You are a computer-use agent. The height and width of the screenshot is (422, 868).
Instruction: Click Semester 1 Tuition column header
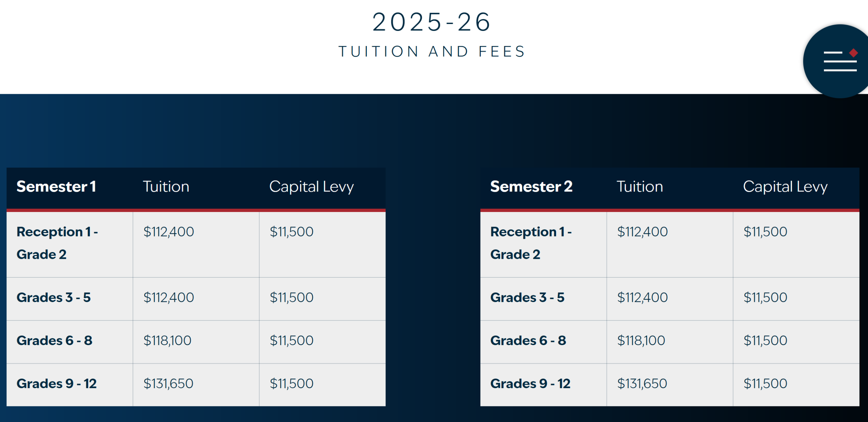pyautogui.click(x=166, y=187)
